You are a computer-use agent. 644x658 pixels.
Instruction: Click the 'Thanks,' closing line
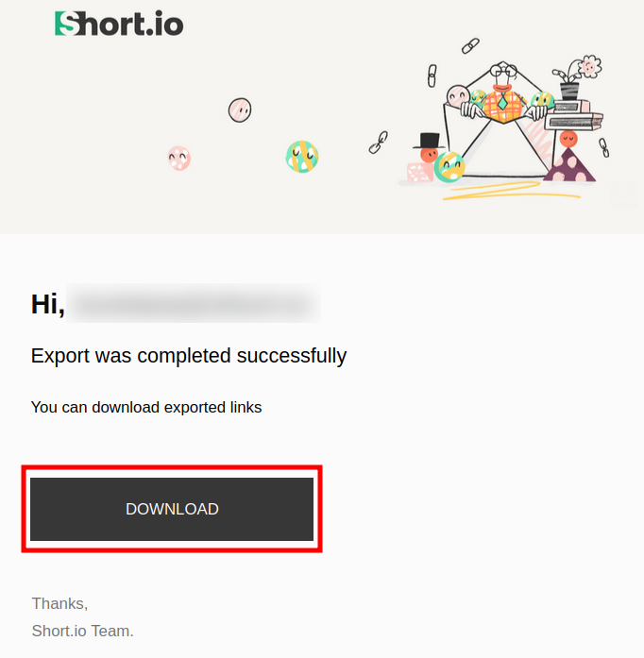pyautogui.click(x=59, y=603)
